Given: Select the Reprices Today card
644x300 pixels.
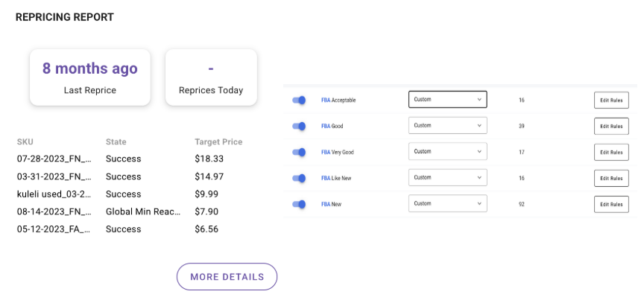Looking at the screenshot, I should click(x=211, y=77).
